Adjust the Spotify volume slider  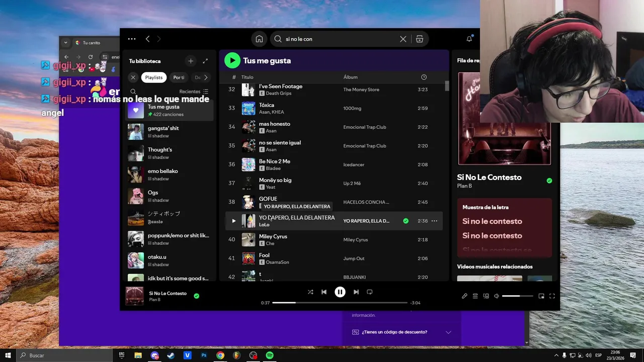pos(517,296)
